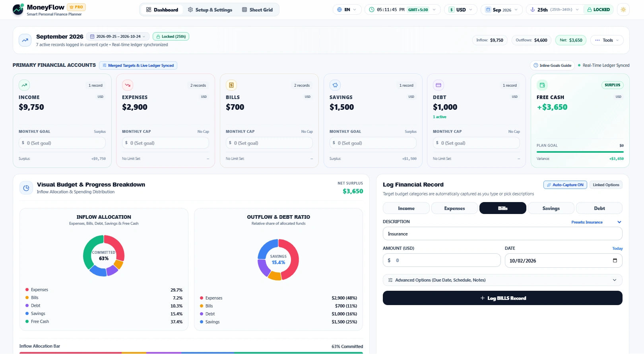Click the Savings monthly goal input
The image size is (644, 354).
373,143
